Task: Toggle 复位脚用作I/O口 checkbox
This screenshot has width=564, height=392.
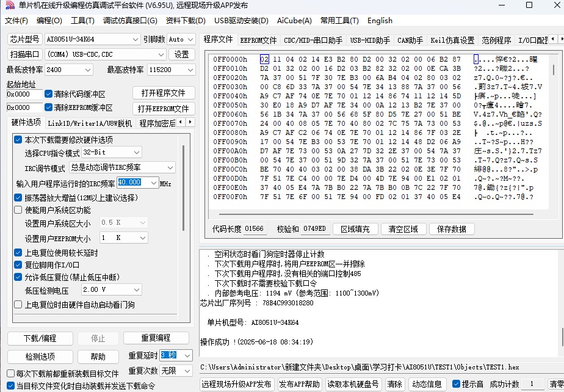Action: coord(18,265)
